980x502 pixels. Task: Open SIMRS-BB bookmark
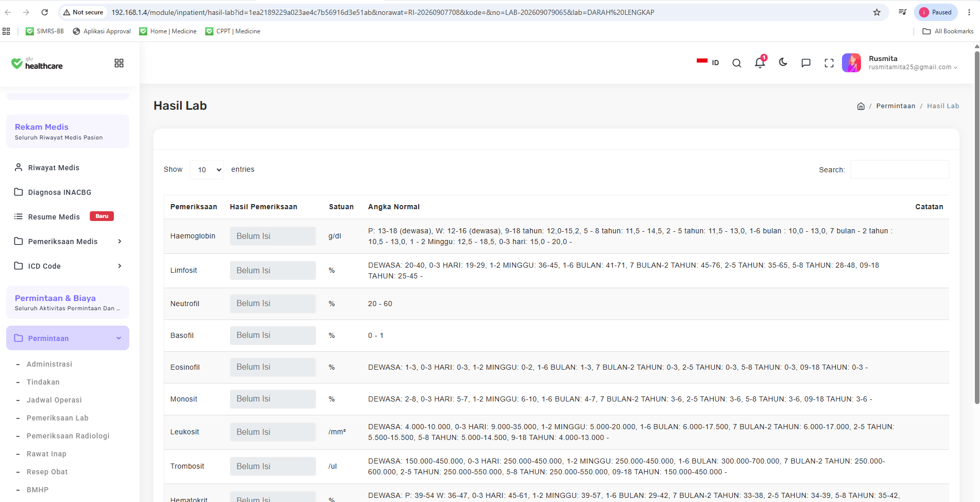pos(45,31)
